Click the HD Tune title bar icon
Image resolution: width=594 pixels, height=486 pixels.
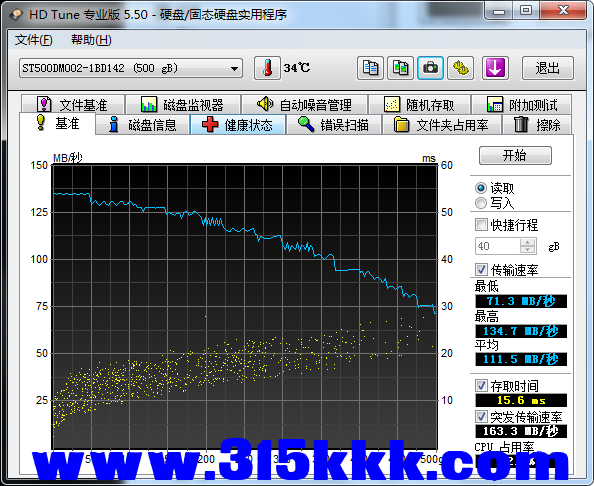point(16,14)
